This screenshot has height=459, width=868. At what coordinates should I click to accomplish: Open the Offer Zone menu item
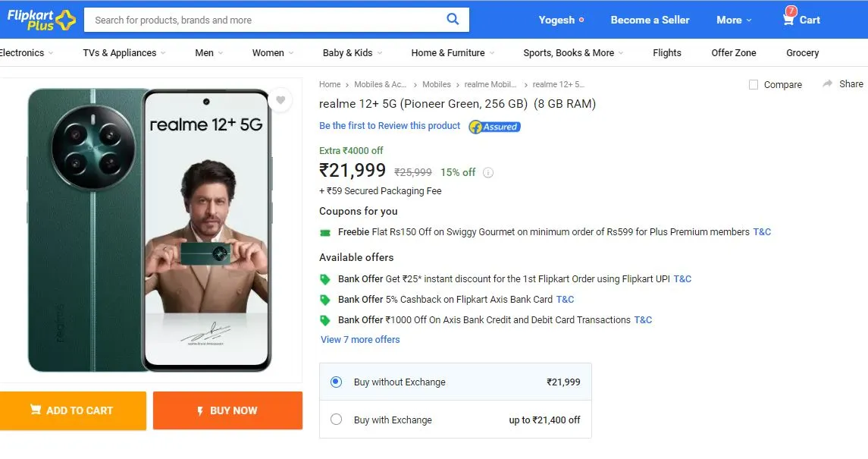pos(734,52)
